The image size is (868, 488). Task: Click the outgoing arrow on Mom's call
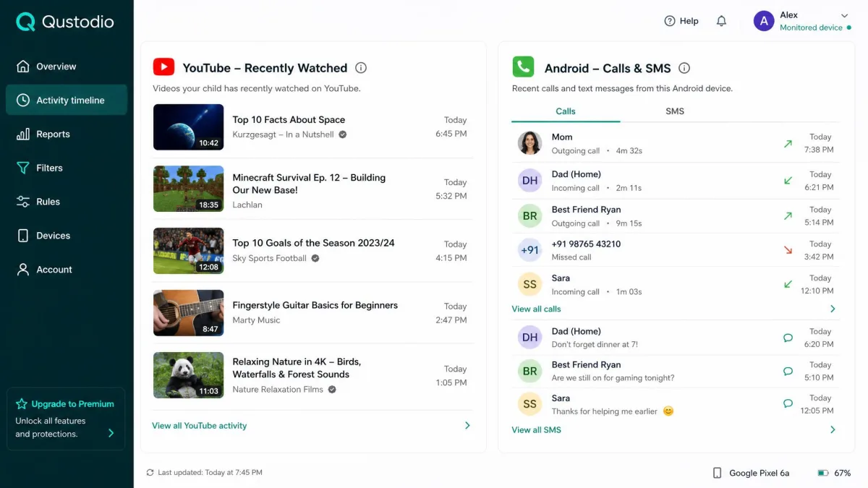pyautogui.click(x=788, y=144)
